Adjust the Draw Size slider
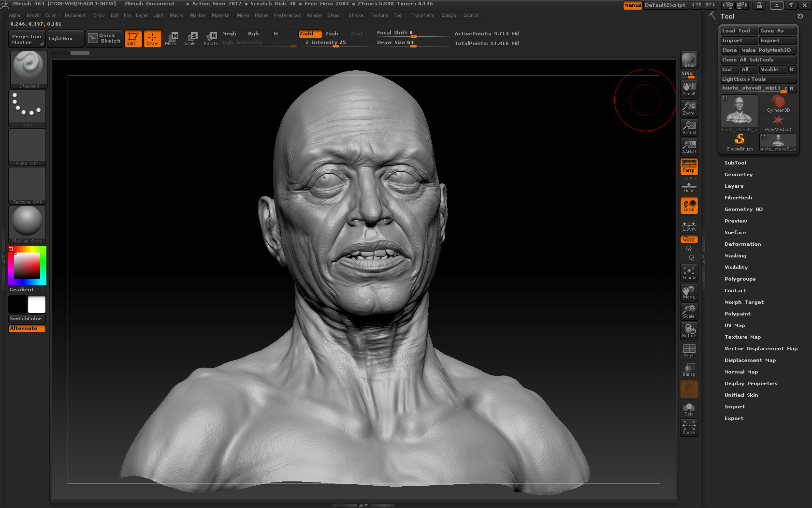Screen dimensions: 812x508 pos(412,43)
